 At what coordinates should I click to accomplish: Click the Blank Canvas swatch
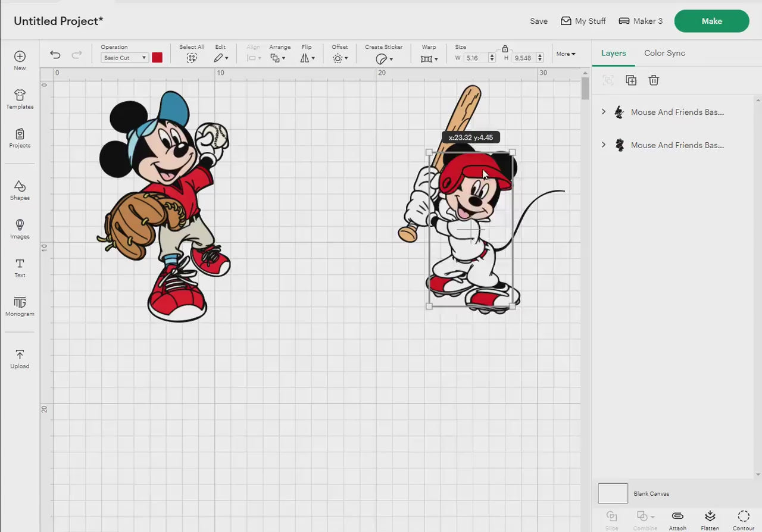click(613, 493)
